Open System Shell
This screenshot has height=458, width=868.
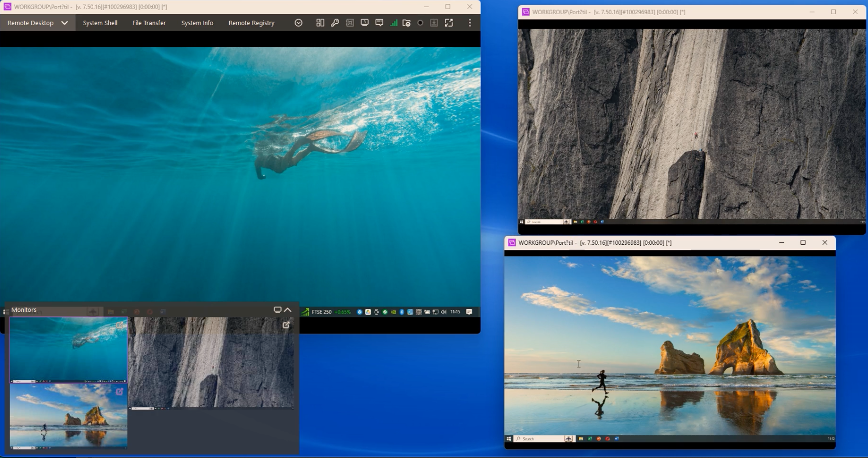(100, 23)
